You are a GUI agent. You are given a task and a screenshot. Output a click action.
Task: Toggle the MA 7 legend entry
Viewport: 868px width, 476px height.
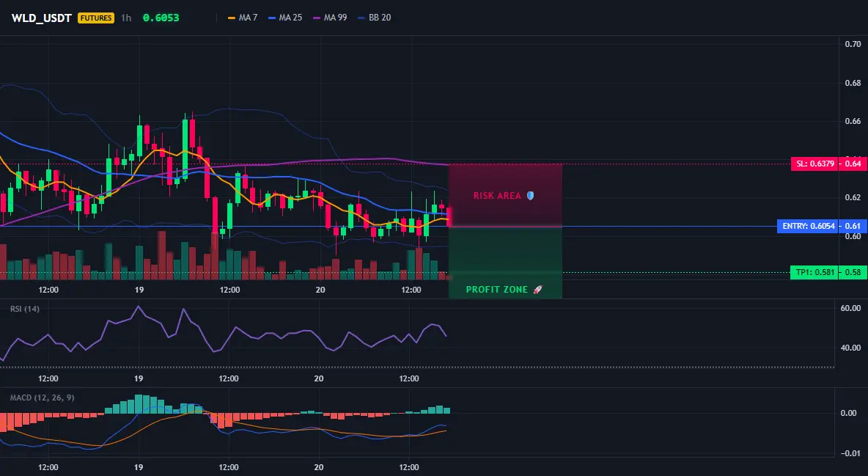pyautogui.click(x=243, y=18)
